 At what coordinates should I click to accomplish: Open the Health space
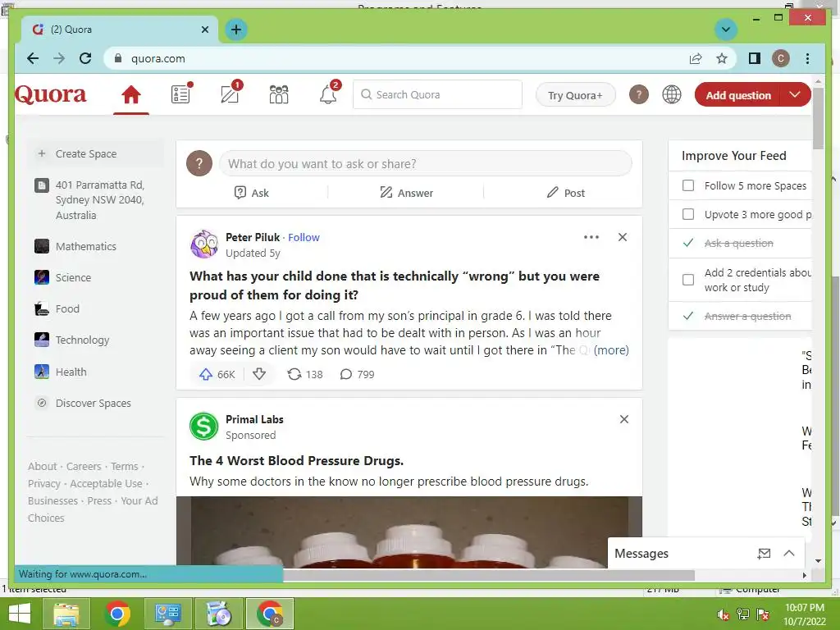point(60,372)
